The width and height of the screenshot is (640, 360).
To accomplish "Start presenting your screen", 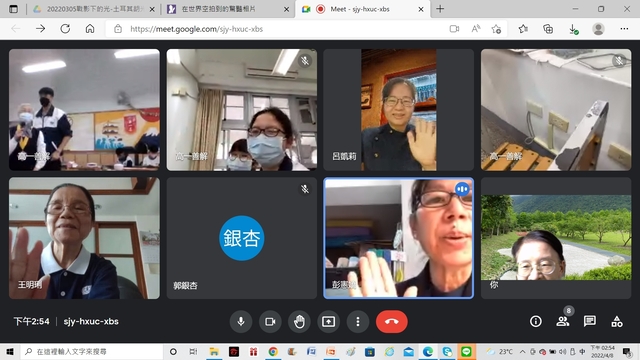I will (329, 322).
